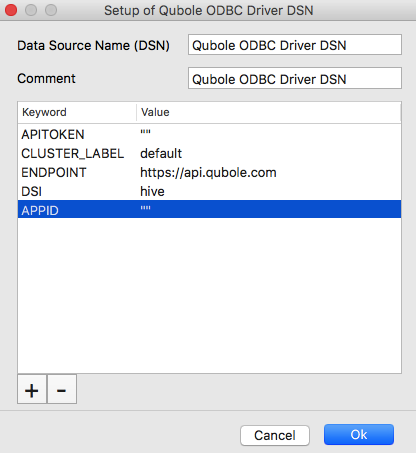Click the plus button to add keyword
The height and width of the screenshot is (453, 416).
click(x=32, y=389)
